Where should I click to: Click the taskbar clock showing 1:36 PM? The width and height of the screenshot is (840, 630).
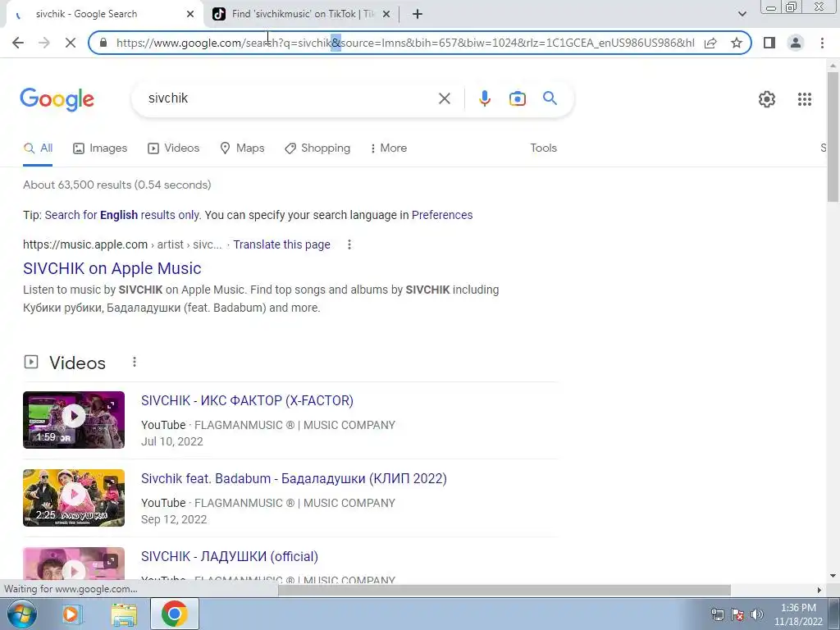point(798,614)
